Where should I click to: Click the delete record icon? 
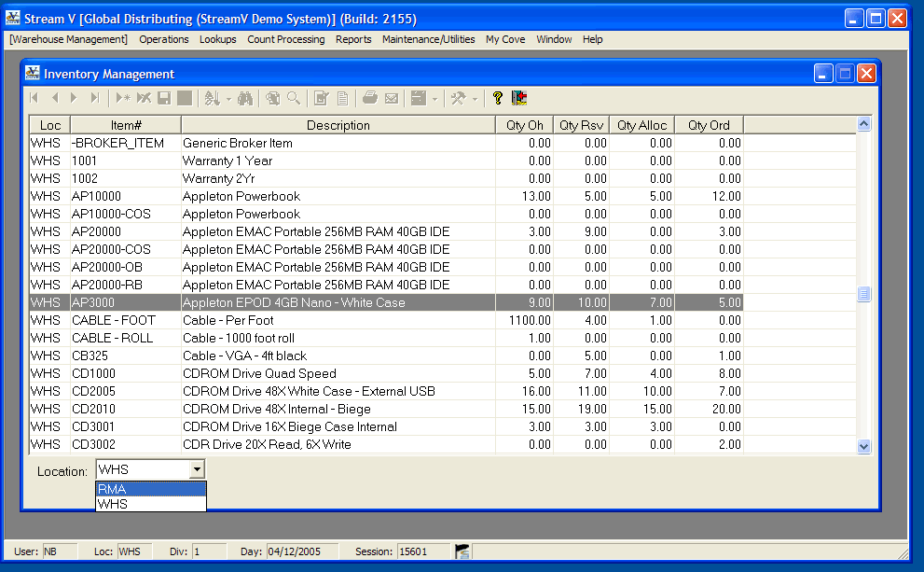pyautogui.click(x=144, y=98)
